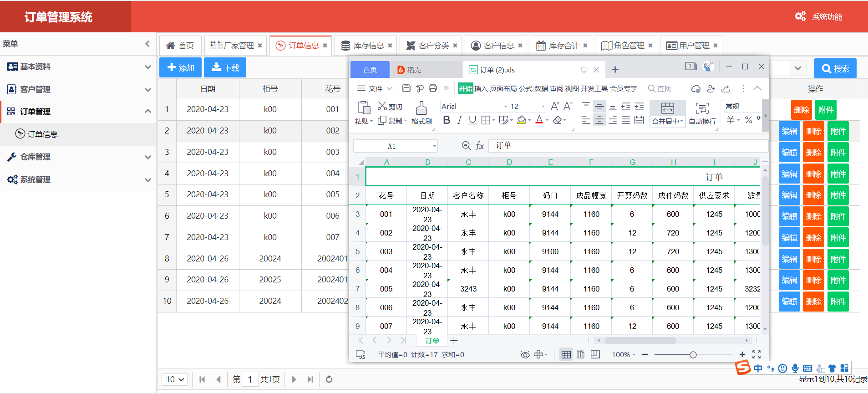Click the Sogou soft keyboard icon

[x=807, y=368]
